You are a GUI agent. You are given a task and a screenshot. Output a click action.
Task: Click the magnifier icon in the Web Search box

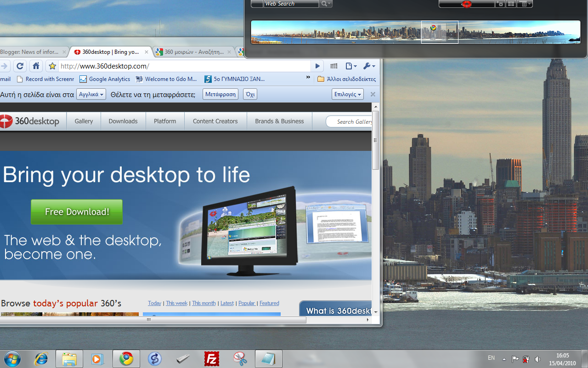323,4
